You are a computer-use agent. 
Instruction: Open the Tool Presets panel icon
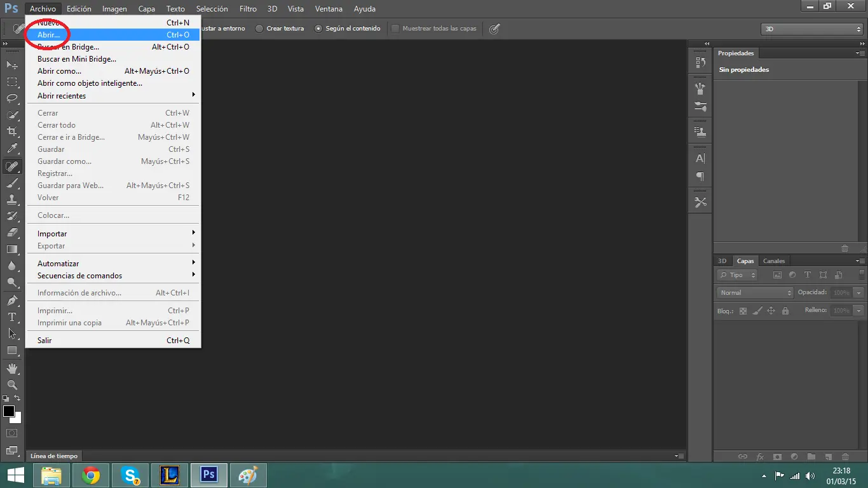(x=700, y=203)
